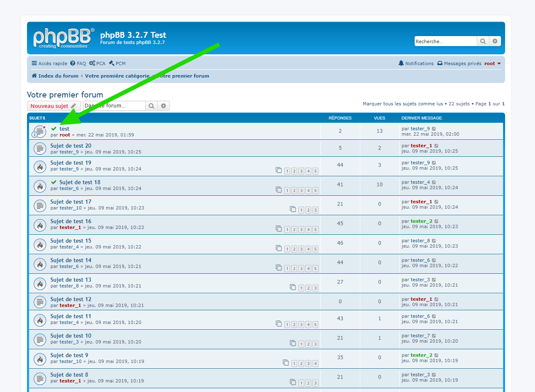This screenshot has width=535, height=392.
Task: Open PCA administration panel
Action: pyautogui.click(x=97, y=63)
